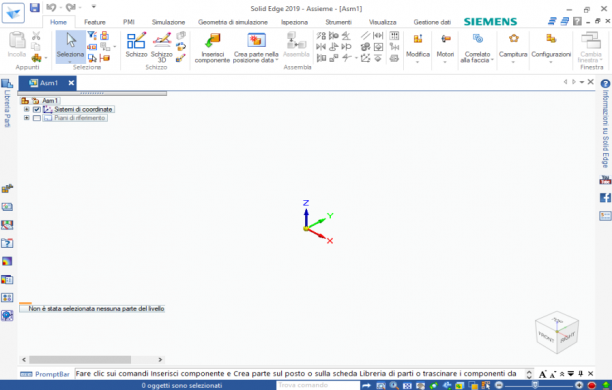Screen dimensions: 612x390
Task: Click the red record button in status bar
Action: click(x=592, y=386)
